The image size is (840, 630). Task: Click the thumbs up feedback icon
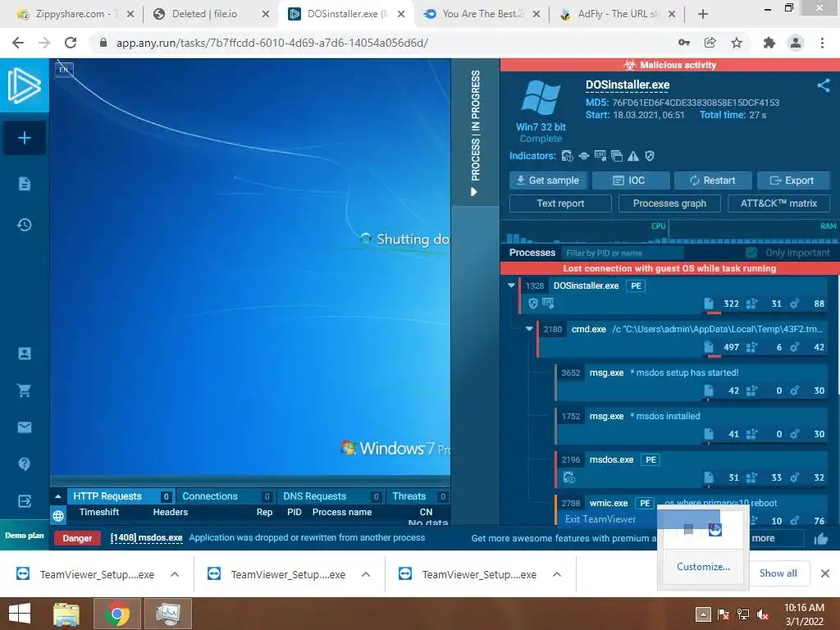[x=820, y=538]
